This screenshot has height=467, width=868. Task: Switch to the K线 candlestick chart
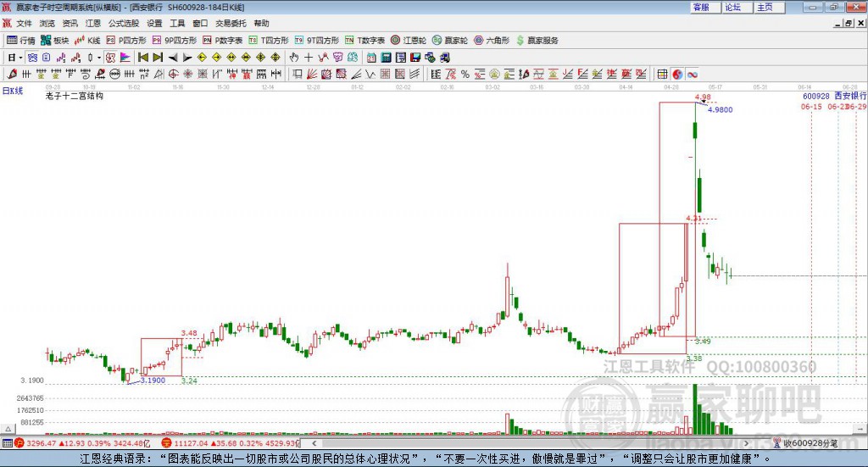coord(87,41)
